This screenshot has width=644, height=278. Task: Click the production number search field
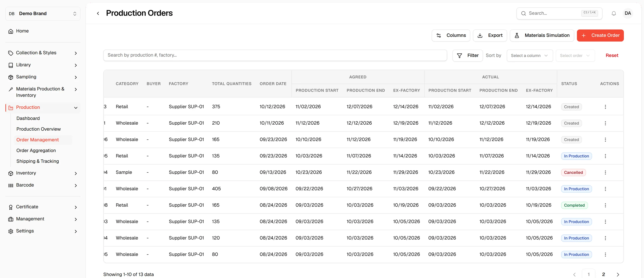click(x=275, y=55)
